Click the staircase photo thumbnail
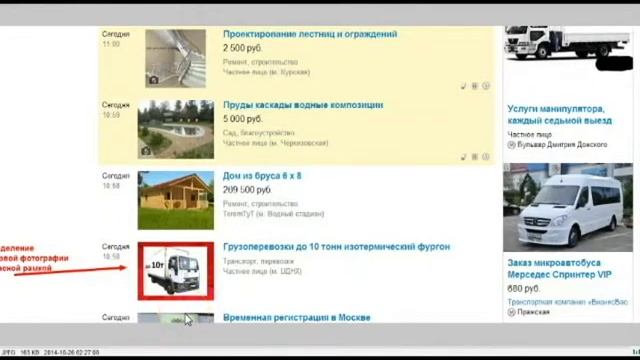 click(x=176, y=58)
